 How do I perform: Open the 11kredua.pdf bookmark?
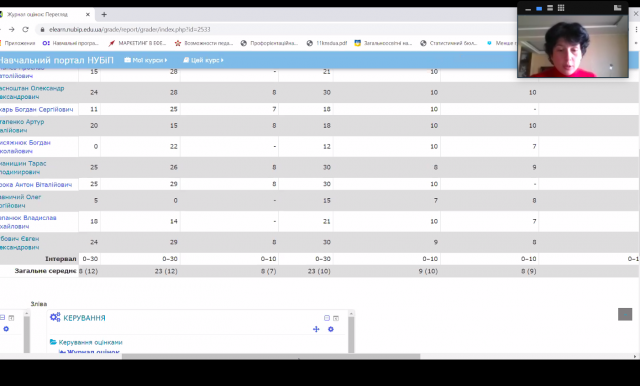tap(327, 43)
